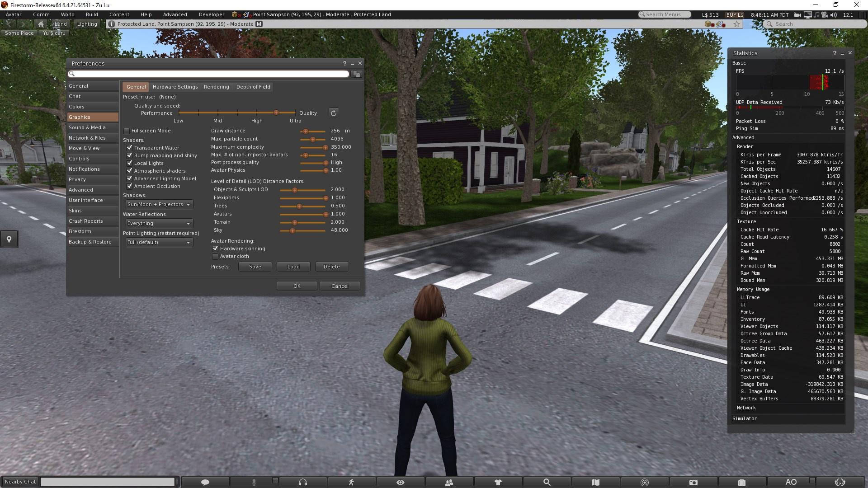The height and width of the screenshot is (488, 868).
Task: Uncheck Ambient Occlusion shader
Action: pos(129,186)
